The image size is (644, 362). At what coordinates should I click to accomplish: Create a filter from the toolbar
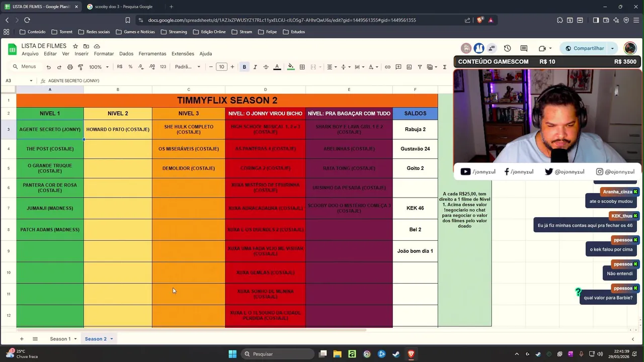click(420, 67)
